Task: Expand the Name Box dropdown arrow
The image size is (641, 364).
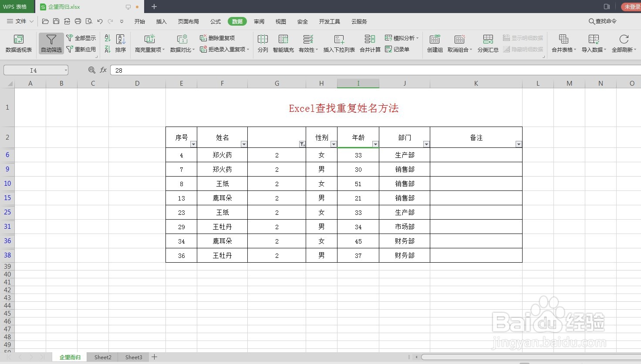Action: click(x=66, y=70)
